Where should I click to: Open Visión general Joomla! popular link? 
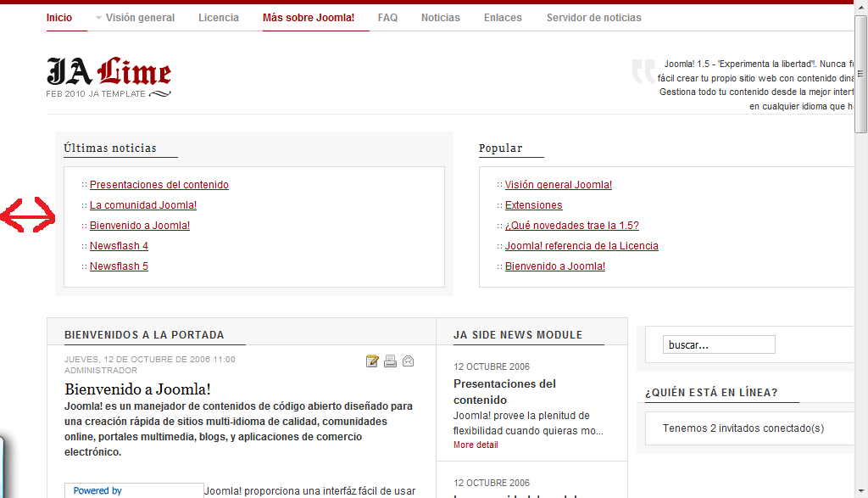558,184
